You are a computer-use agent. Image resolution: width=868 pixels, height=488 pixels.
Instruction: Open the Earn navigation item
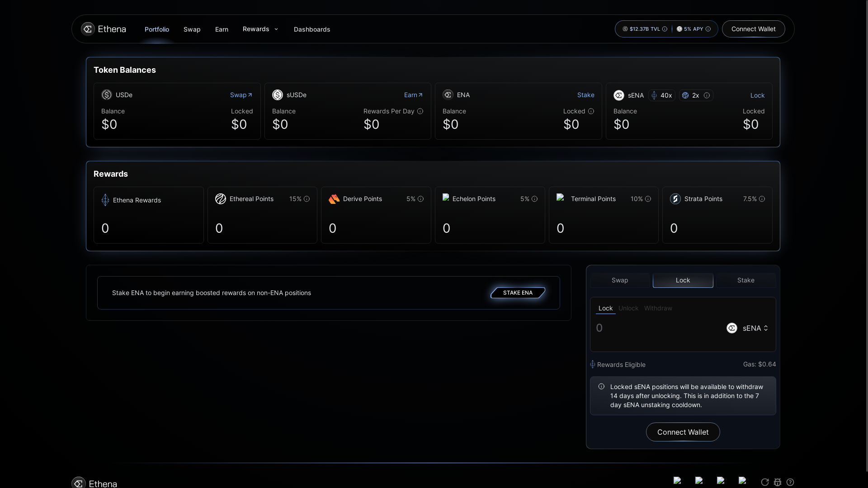[222, 29]
